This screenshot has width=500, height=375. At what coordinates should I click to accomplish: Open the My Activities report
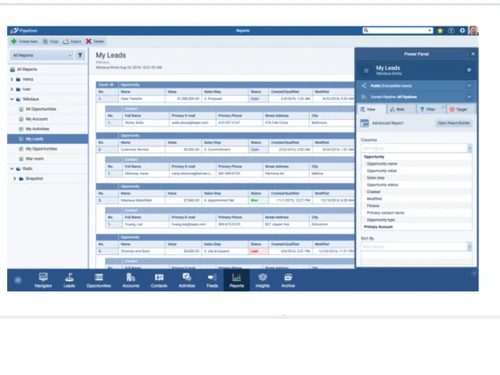37,129
